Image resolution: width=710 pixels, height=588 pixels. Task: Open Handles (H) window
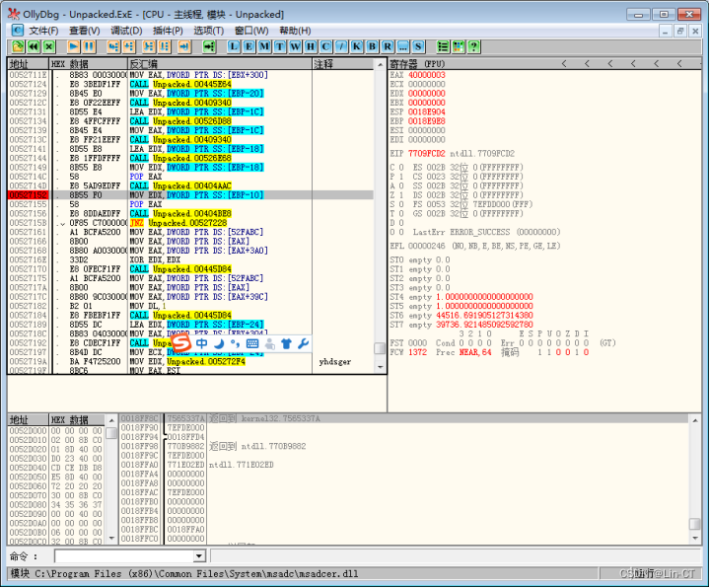311,46
